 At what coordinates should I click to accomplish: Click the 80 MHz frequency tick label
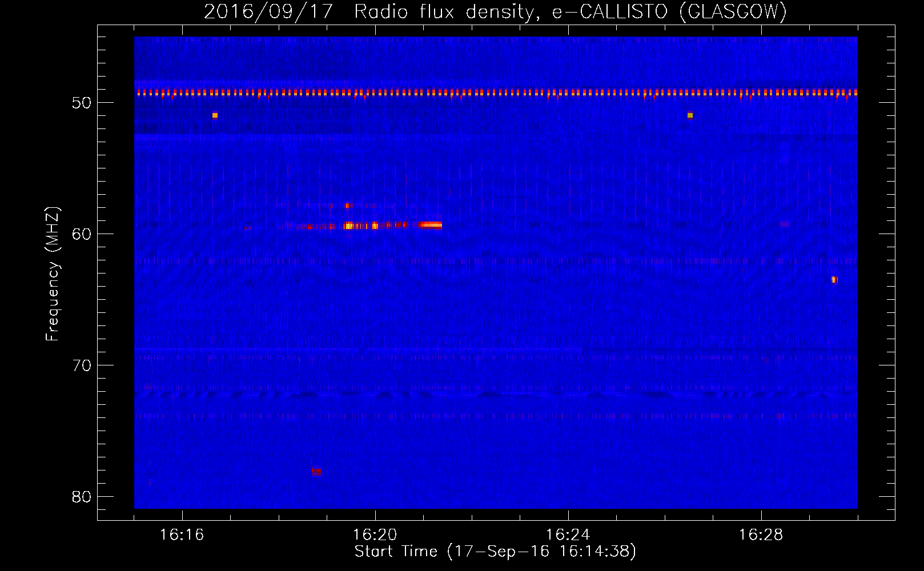coord(82,497)
